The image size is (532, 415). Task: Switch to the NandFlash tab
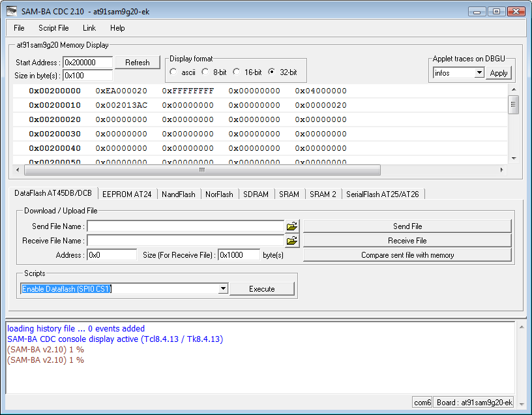click(178, 194)
